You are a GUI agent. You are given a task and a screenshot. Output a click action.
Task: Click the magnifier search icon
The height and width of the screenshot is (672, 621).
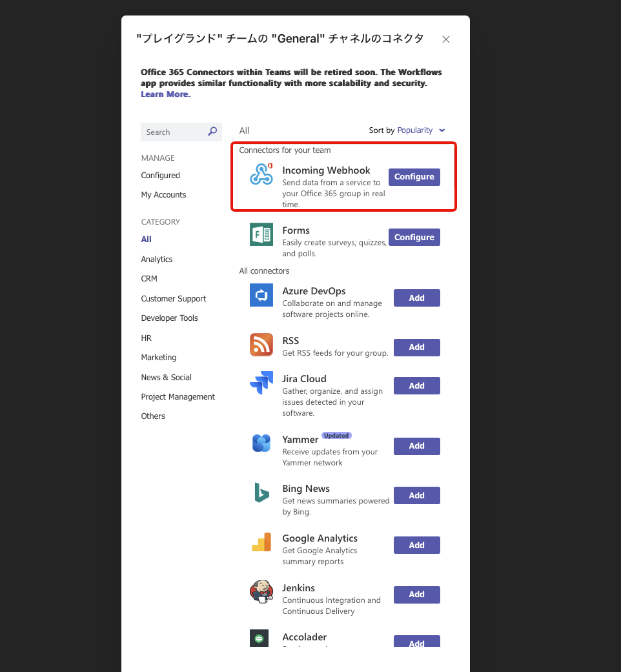[x=212, y=132]
